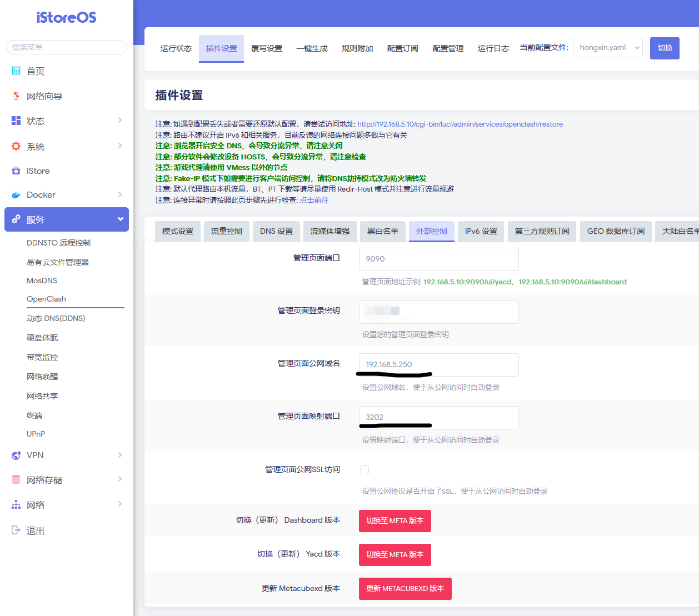Go to the 一键生成 tab
The image size is (699, 616).
click(312, 48)
